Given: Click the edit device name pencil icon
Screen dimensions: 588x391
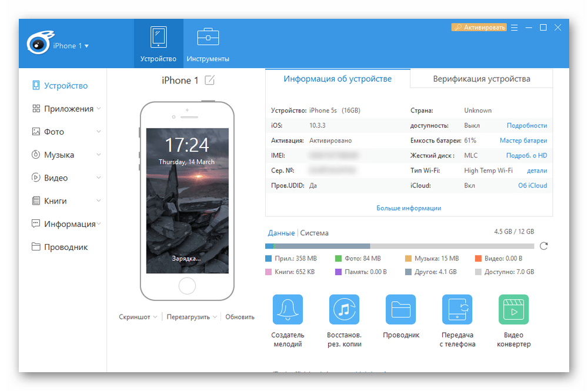Looking at the screenshot, I should click(209, 81).
